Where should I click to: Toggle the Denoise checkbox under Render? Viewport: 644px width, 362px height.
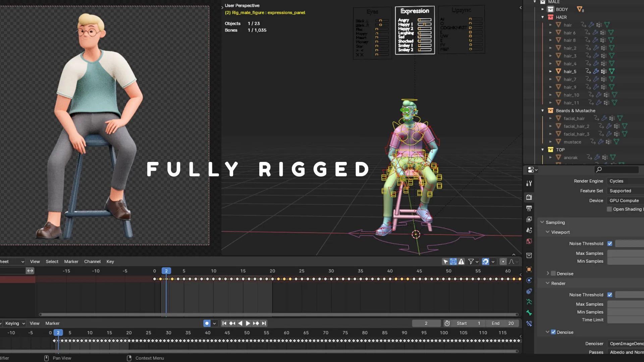click(553, 332)
